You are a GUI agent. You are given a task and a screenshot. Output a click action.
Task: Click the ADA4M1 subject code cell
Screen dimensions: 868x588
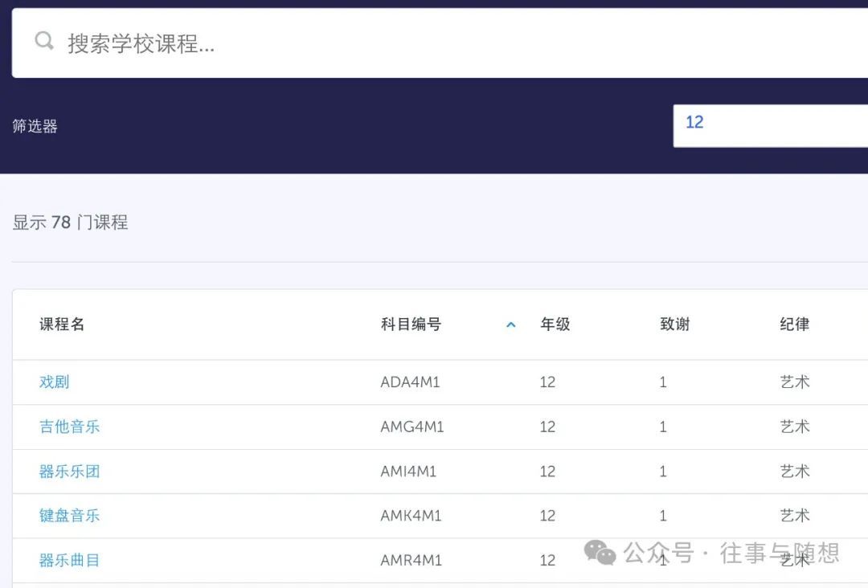[410, 382]
